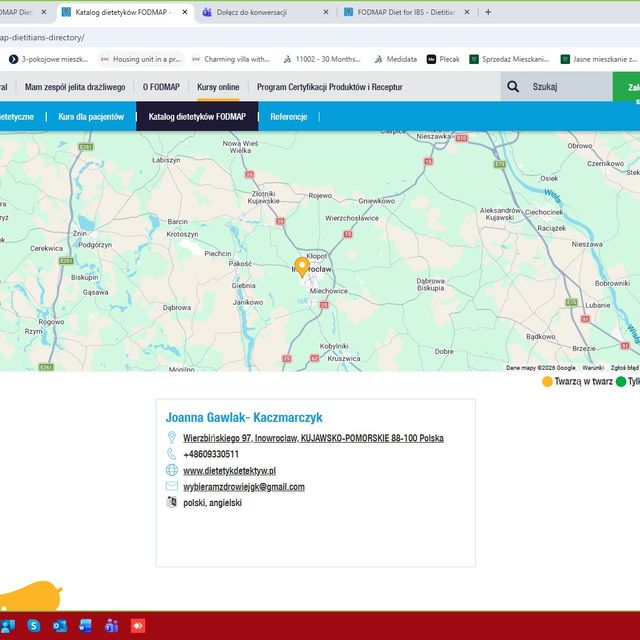The width and height of the screenshot is (640, 640).
Task: Open wybieramzdrowiejgk@gmail.com email link
Action: coord(244,487)
